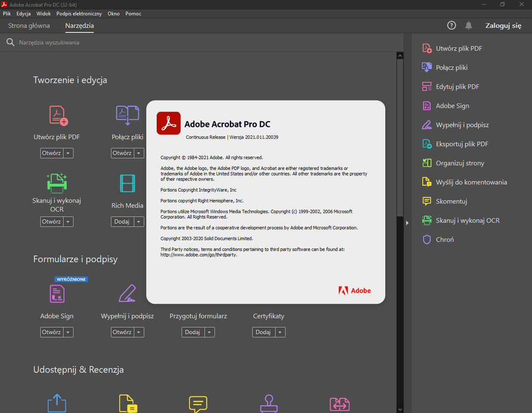Viewport: 532px width, 413px height.
Task: Open the Widok menu
Action: [43, 13]
